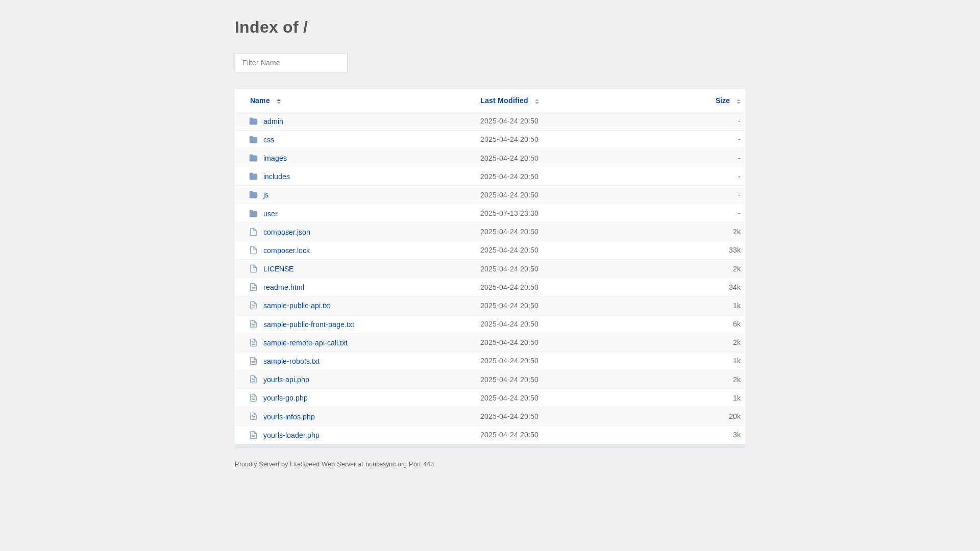Viewport: 980px width, 551px height.
Task: Open the css directory link
Action: point(268,140)
